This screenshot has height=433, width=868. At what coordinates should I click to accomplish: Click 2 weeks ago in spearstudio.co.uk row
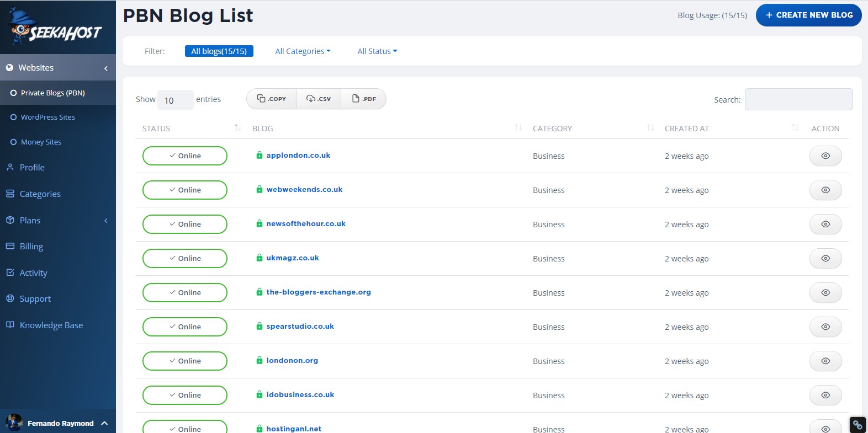686,327
